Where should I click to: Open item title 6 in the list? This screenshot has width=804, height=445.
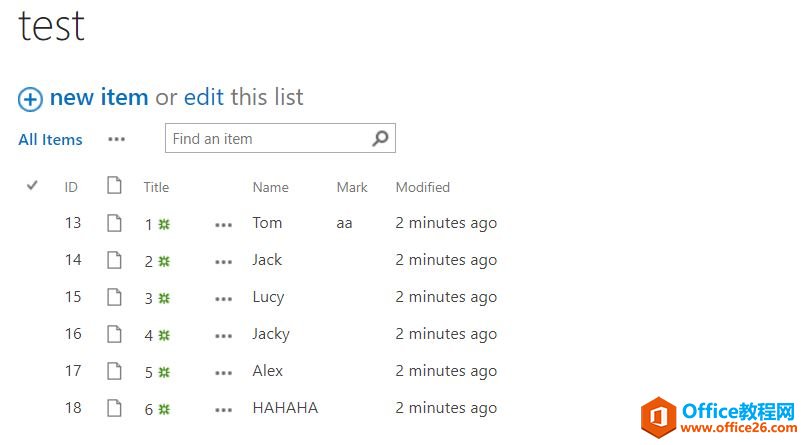click(x=149, y=409)
